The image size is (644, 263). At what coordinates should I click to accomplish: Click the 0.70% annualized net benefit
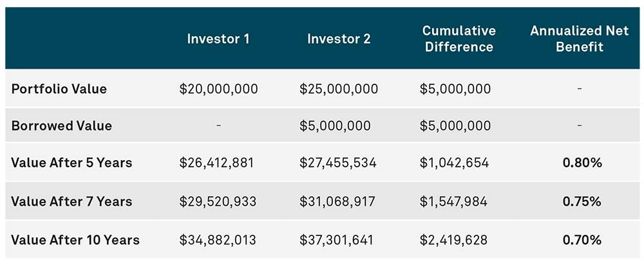(582, 240)
